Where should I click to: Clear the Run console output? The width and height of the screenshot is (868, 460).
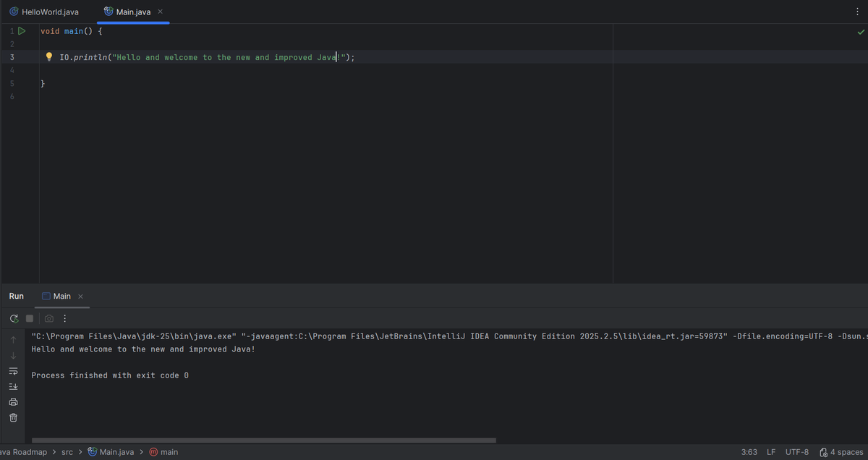click(13, 417)
